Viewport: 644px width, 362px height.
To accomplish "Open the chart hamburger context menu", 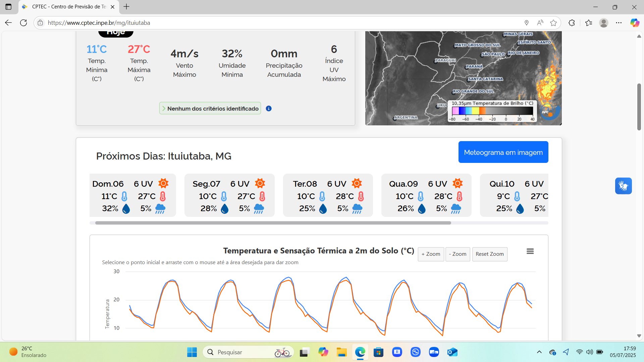I will [530, 251].
